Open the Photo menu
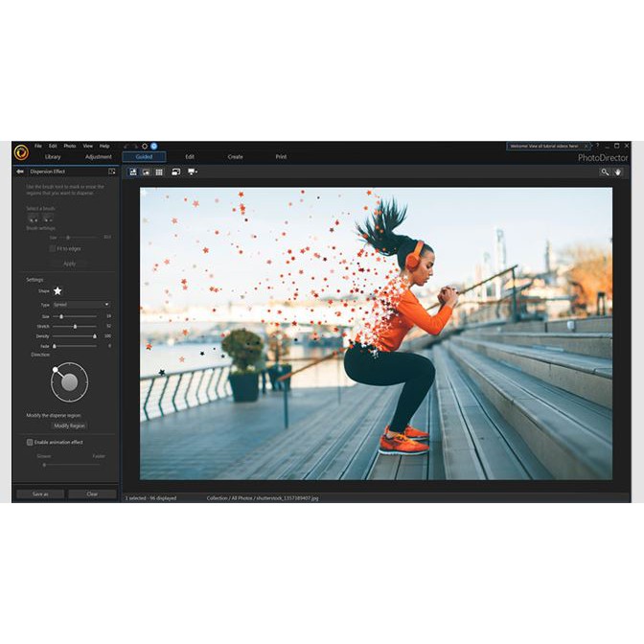 (70, 147)
